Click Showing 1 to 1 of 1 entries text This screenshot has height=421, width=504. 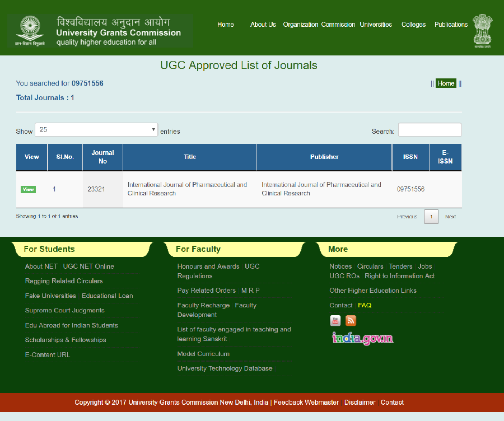(x=47, y=216)
